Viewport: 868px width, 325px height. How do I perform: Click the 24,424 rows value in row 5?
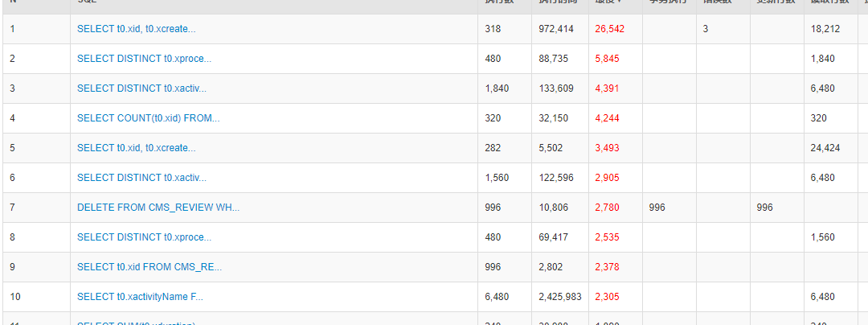(x=825, y=148)
